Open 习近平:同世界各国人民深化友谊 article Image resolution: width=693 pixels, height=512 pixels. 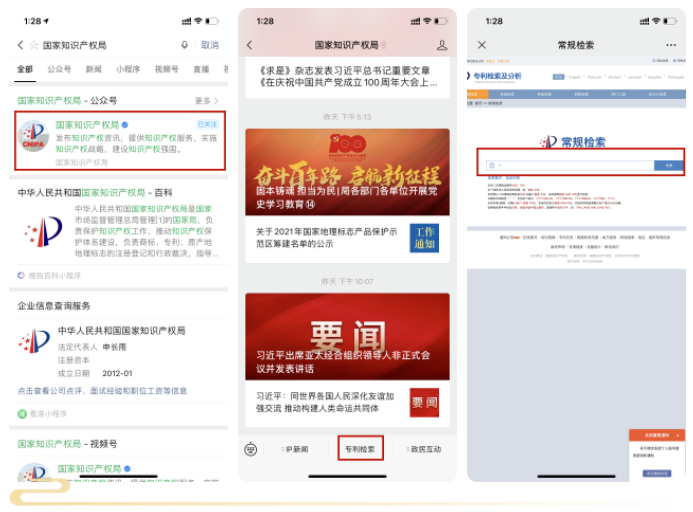(x=347, y=403)
